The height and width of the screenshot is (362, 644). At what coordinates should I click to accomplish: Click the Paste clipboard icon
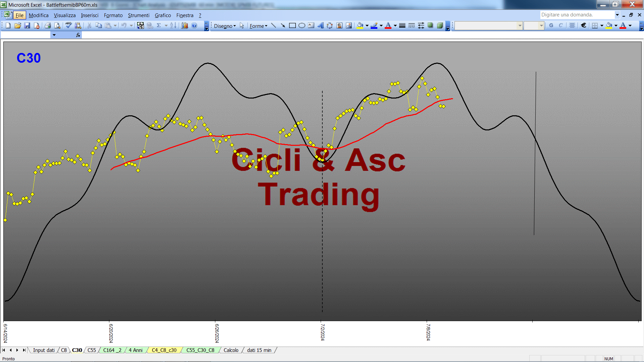point(108,25)
